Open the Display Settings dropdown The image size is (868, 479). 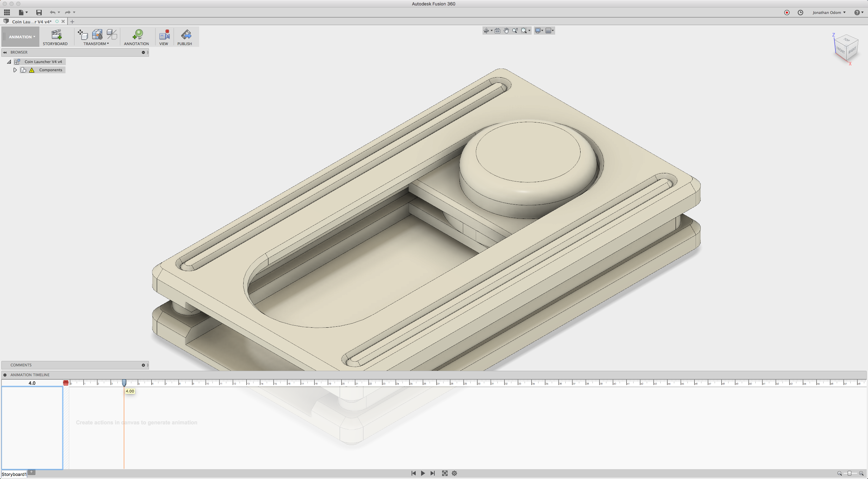539,31
